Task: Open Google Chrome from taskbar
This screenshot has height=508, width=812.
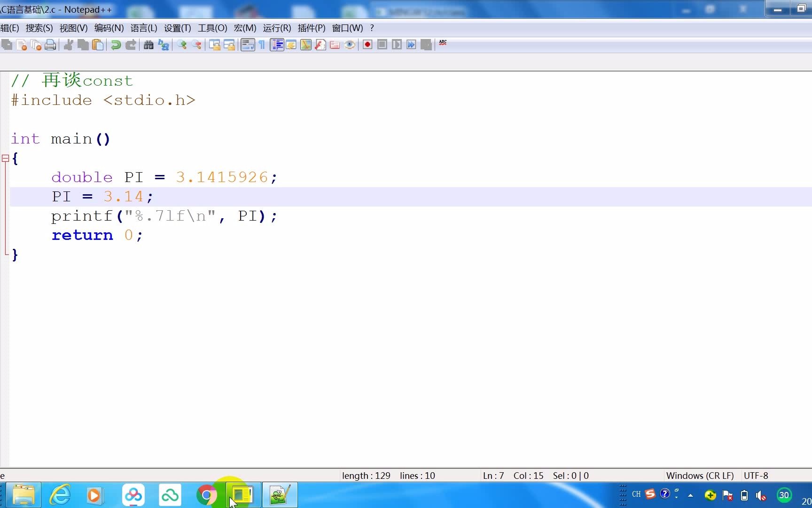Action: 206,495
